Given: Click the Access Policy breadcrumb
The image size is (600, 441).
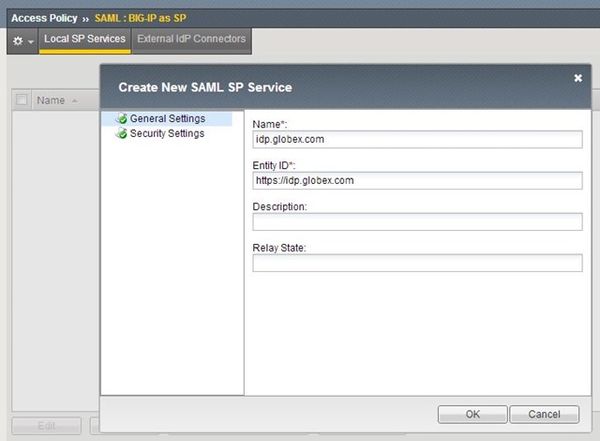Looking at the screenshot, I should [x=43, y=18].
